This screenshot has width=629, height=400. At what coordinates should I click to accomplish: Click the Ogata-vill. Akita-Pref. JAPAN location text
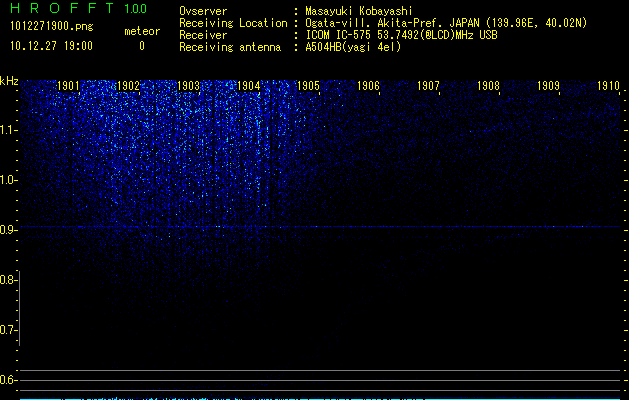(446, 23)
